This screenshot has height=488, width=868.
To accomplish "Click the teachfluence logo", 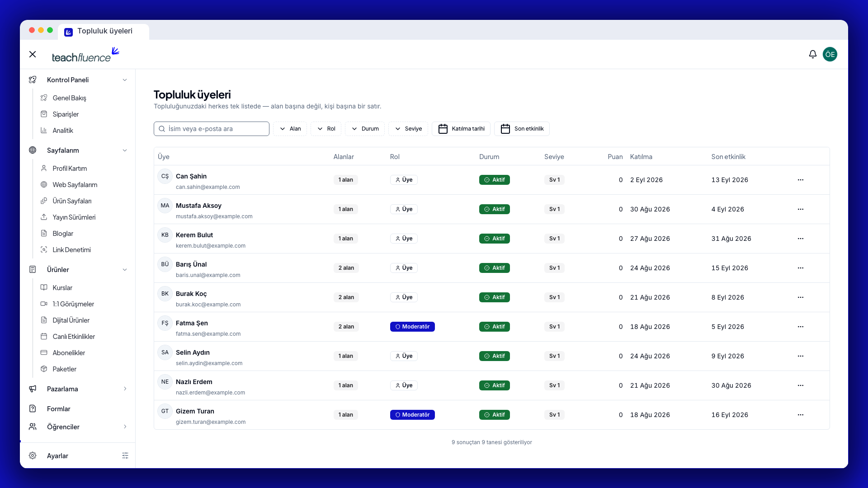I will [x=86, y=55].
